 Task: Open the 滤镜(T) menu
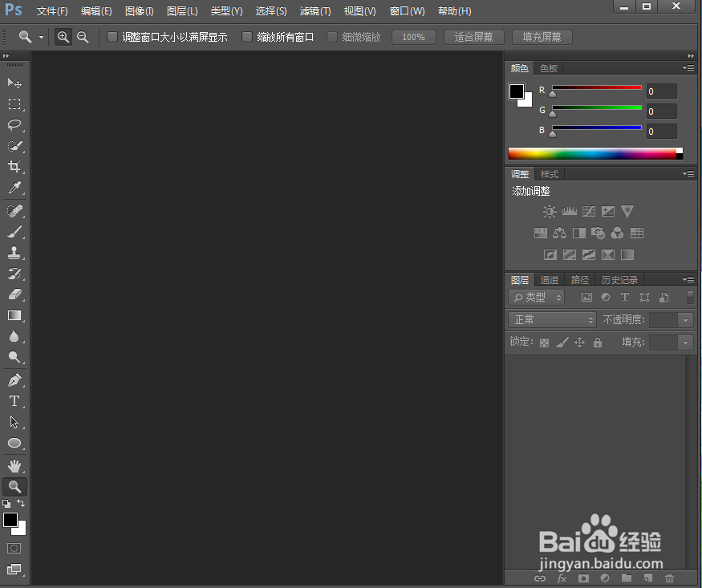(315, 10)
